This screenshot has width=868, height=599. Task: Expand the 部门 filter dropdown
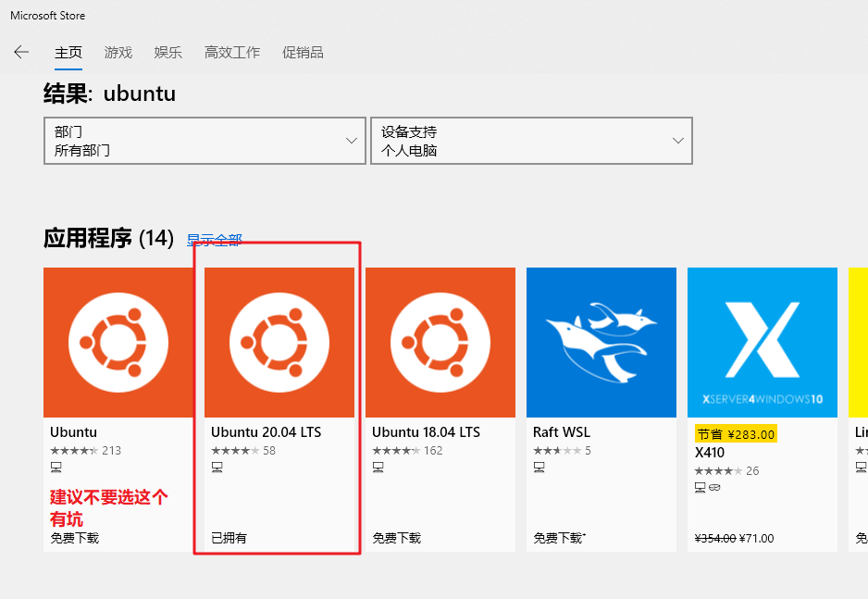click(x=205, y=141)
